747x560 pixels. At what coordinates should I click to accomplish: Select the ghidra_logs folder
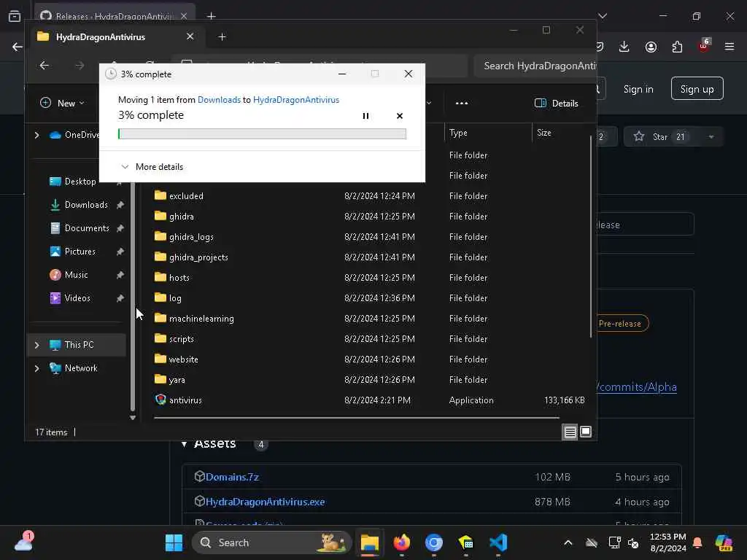pyautogui.click(x=184, y=237)
